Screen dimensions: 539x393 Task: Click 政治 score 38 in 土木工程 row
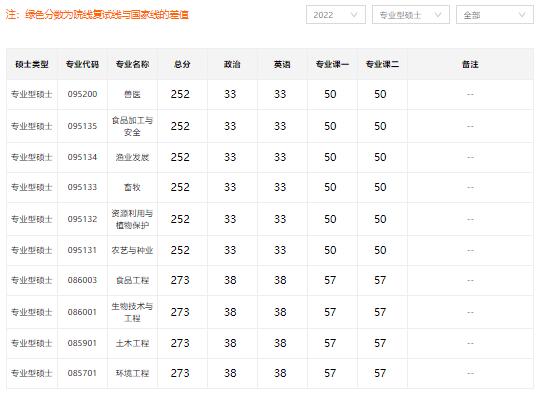[230, 343]
